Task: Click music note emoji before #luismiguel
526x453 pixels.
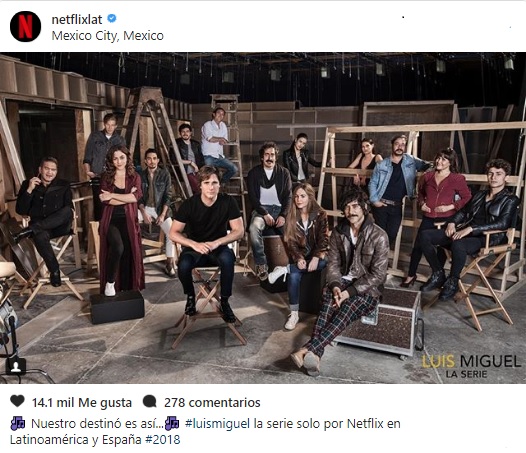Action: [x=172, y=423]
